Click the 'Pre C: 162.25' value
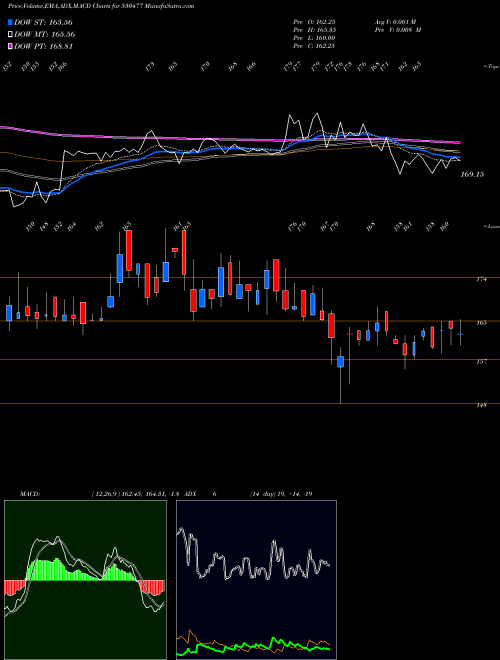500x660 pixels. point(314,46)
